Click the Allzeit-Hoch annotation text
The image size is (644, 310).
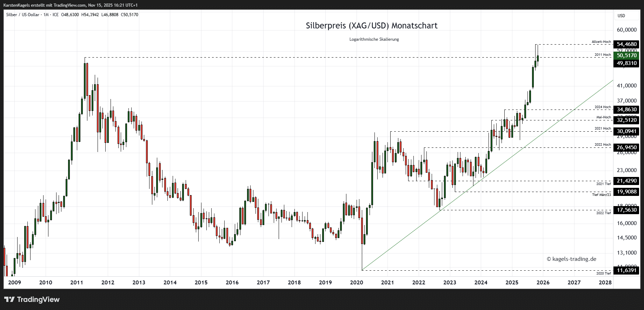(x=601, y=42)
